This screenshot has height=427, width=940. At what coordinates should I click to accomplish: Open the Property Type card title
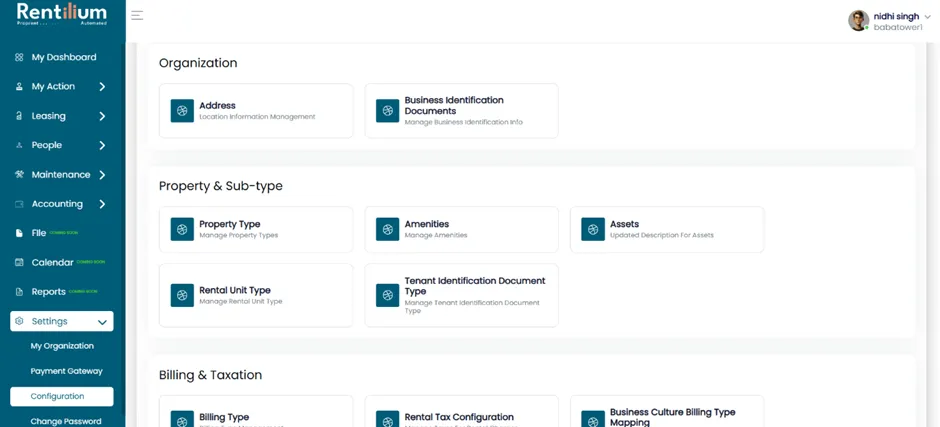(x=230, y=224)
